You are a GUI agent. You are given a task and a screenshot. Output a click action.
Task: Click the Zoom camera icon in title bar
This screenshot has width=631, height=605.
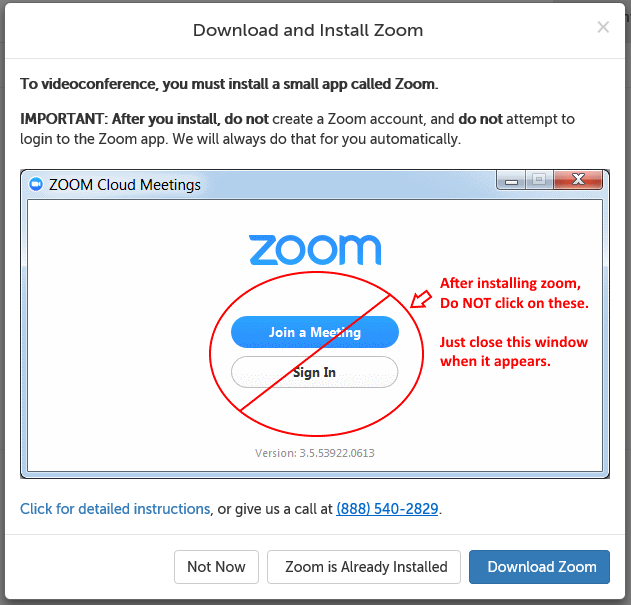click(37, 184)
